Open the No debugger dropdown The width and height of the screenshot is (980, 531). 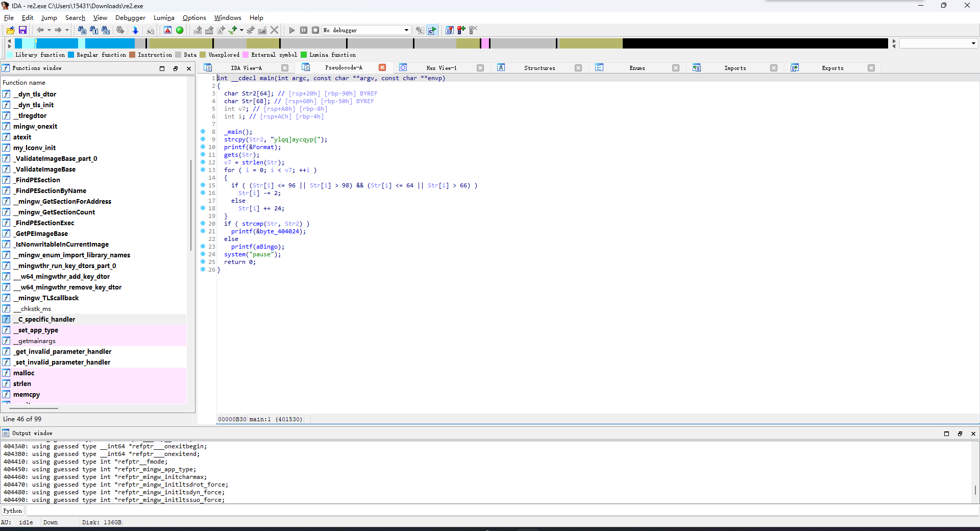(x=406, y=30)
